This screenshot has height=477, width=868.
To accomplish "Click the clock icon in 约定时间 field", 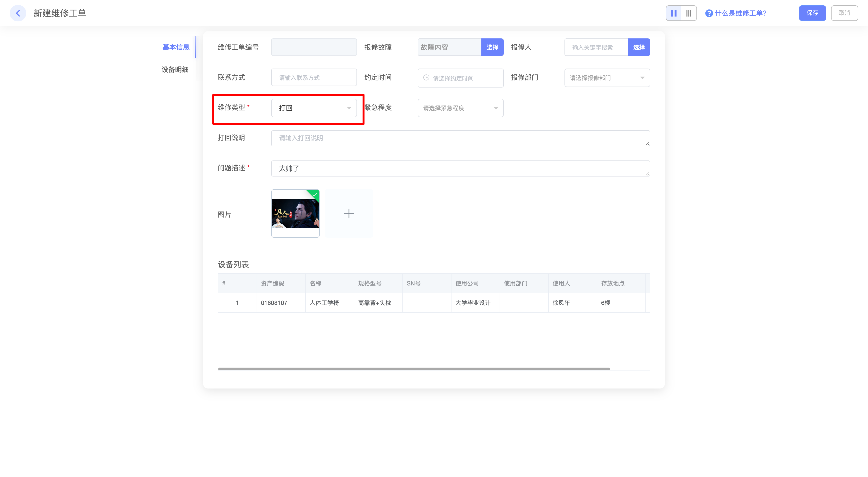I will tap(426, 78).
